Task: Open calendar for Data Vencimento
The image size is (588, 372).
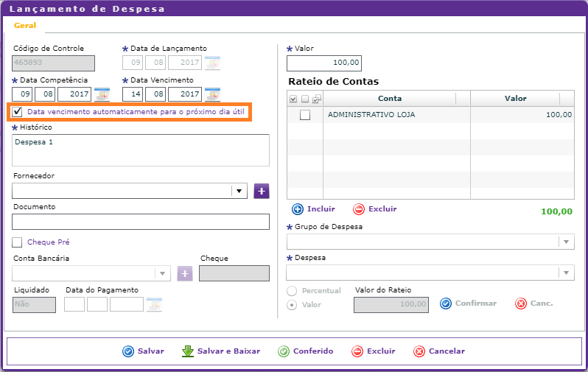Action: 212,94
